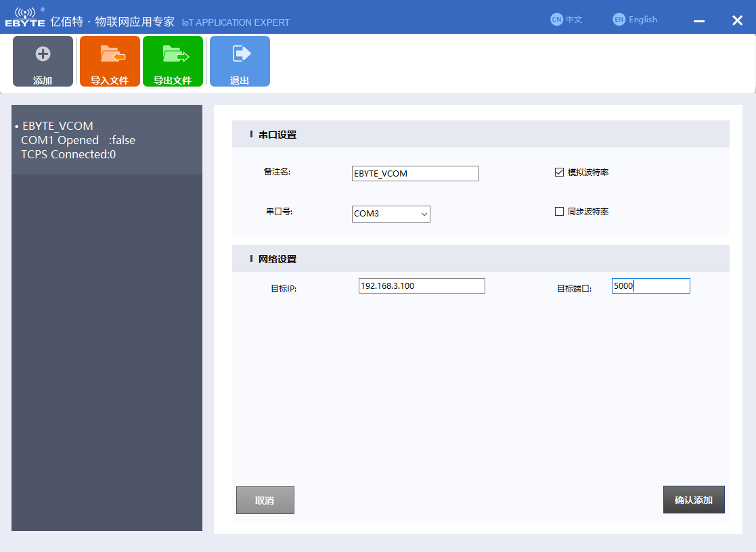Click the 取消 cancel button
The image size is (756, 552).
[x=265, y=501]
